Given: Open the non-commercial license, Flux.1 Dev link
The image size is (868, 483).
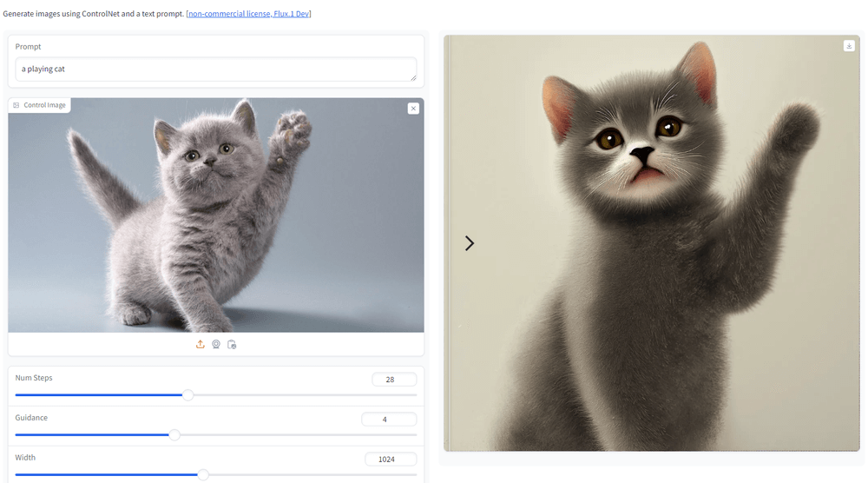Looking at the screenshot, I should click(x=248, y=14).
